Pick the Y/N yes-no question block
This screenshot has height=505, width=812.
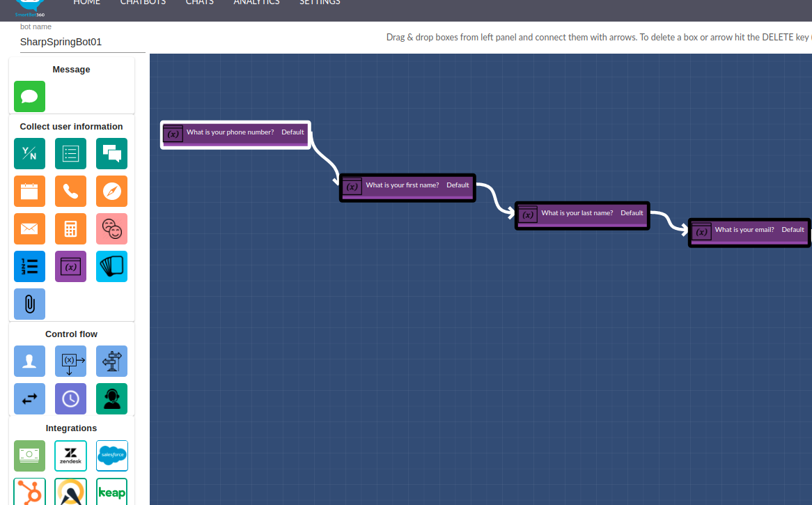point(29,153)
